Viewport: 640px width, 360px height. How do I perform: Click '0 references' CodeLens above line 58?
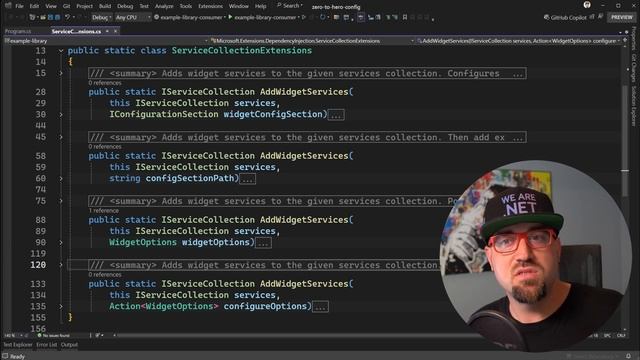coord(105,147)
